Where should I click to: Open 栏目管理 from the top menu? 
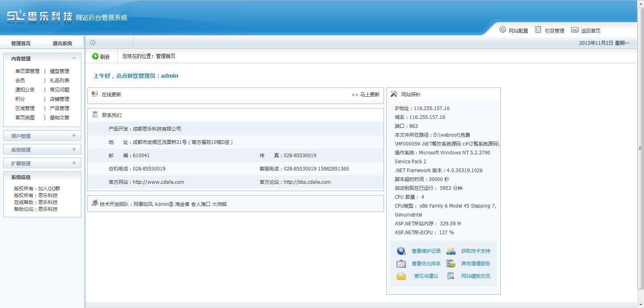click(x=555, y=31)
